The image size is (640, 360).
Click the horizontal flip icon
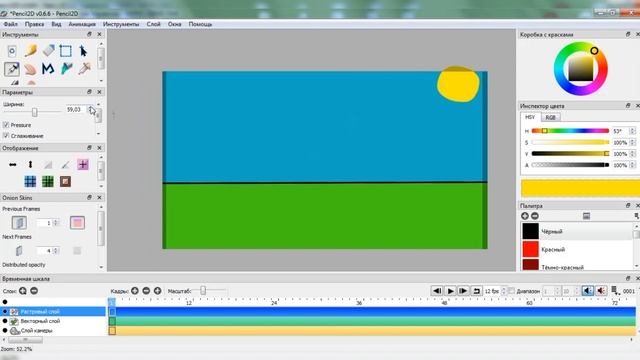tap(13, 164)
